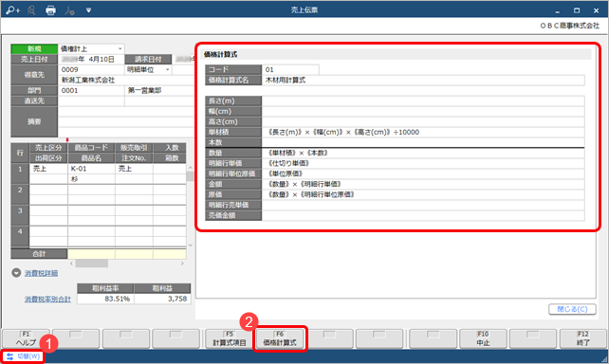Click the 粗利益 value 3,758
Image resolution: width=609 pixels, height=364 pixels.
(x=162, y=299)
